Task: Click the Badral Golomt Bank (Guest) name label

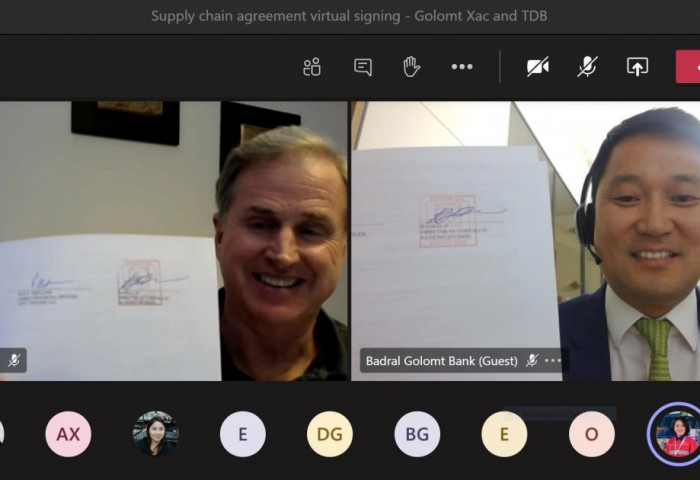Action: (442, 361)
